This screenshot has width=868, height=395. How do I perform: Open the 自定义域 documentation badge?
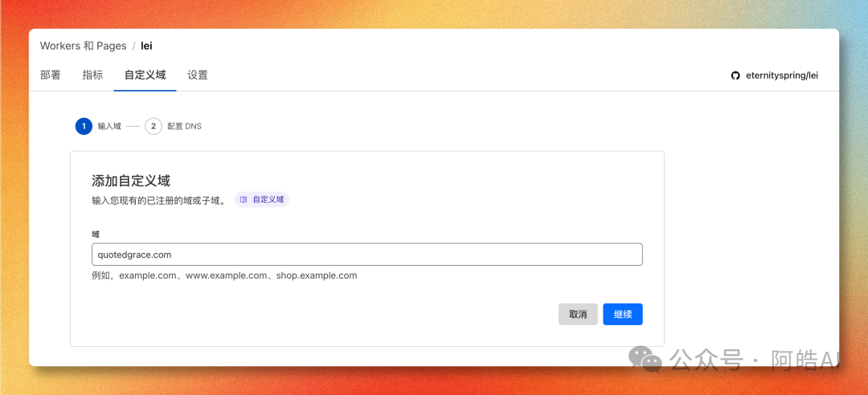tap(262, 200)
